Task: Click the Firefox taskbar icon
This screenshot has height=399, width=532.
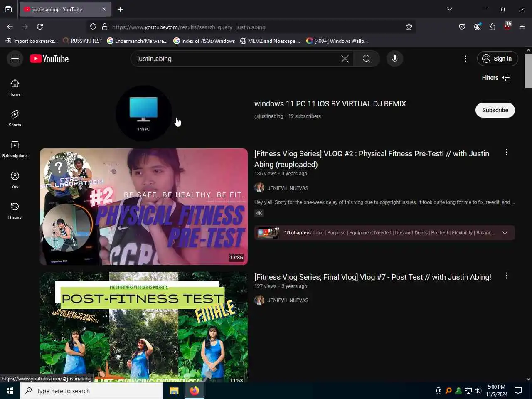Action: click(194, 391)
